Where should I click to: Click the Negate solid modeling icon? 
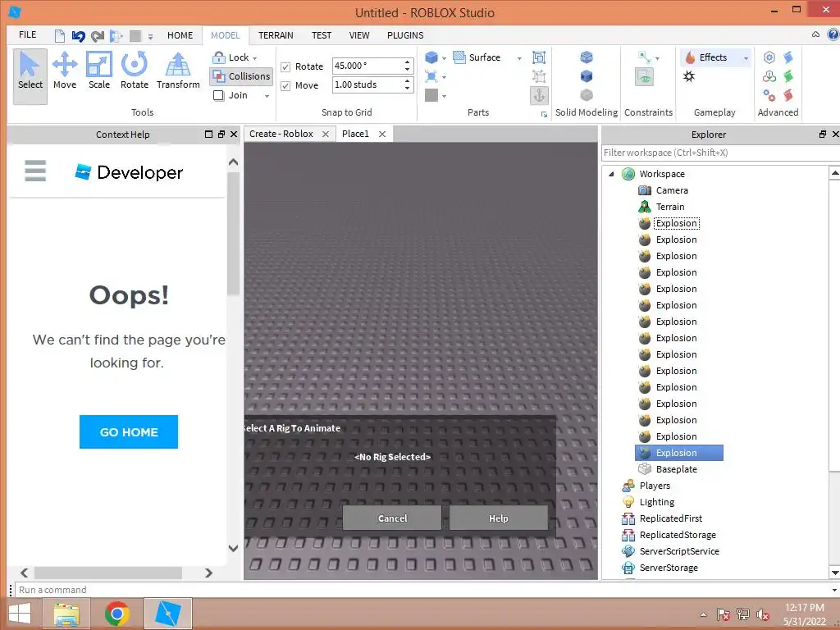pos(587,76)
